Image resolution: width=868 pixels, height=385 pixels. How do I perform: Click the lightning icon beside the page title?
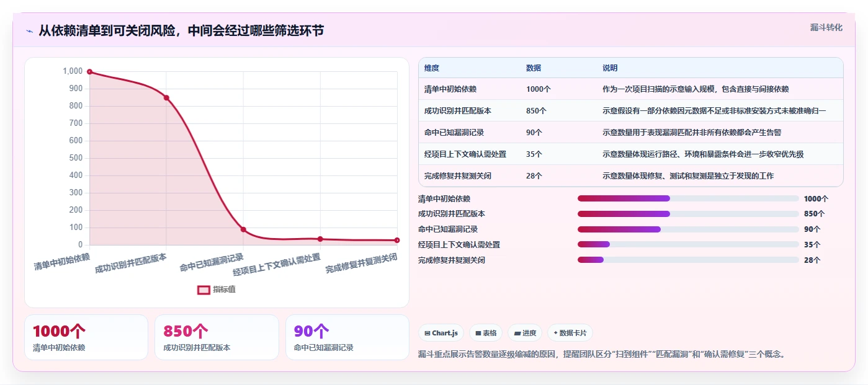point(29,31)
